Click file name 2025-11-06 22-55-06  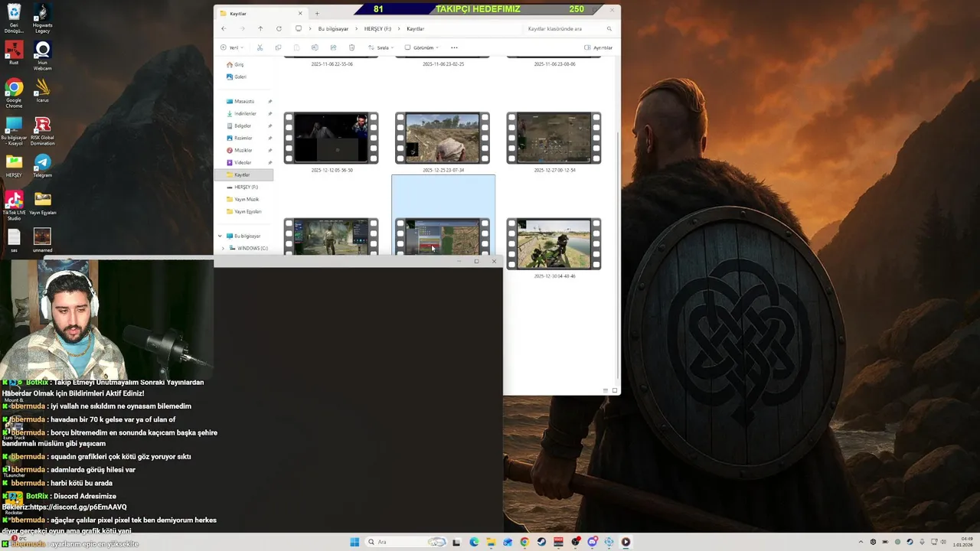click(x=332, y=64)
